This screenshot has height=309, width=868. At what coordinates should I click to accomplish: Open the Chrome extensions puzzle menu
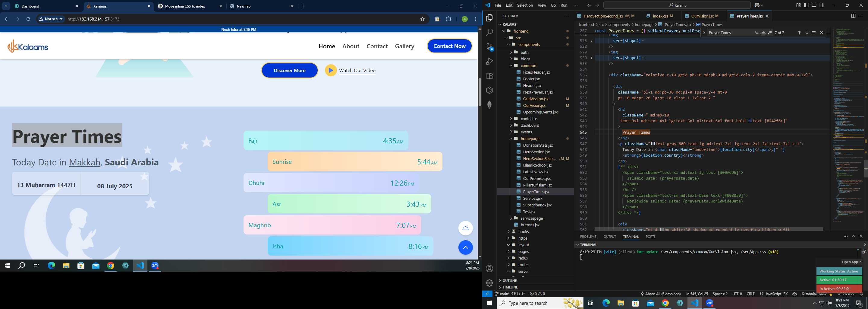click(x=448, y=19)
